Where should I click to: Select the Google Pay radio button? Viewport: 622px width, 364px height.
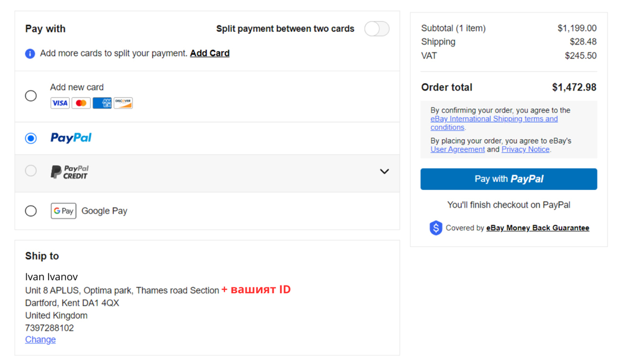click(x=31, y=211)
